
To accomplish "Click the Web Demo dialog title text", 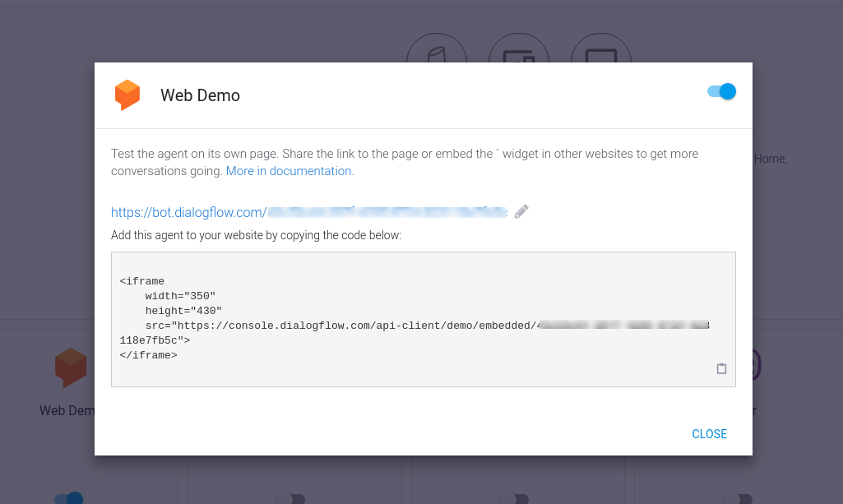I will click(x=200, y=95).
